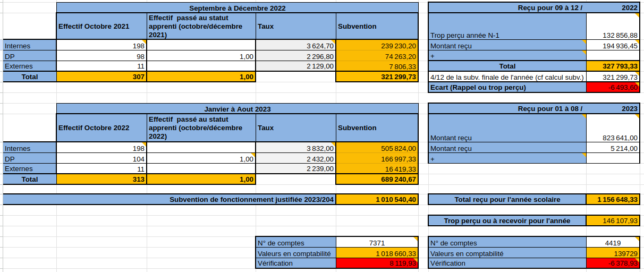Viewport: 644px width, 272px height.
Task: Click the 4/12 subvention value 321 299,73
Action: (x=613, y=76)
